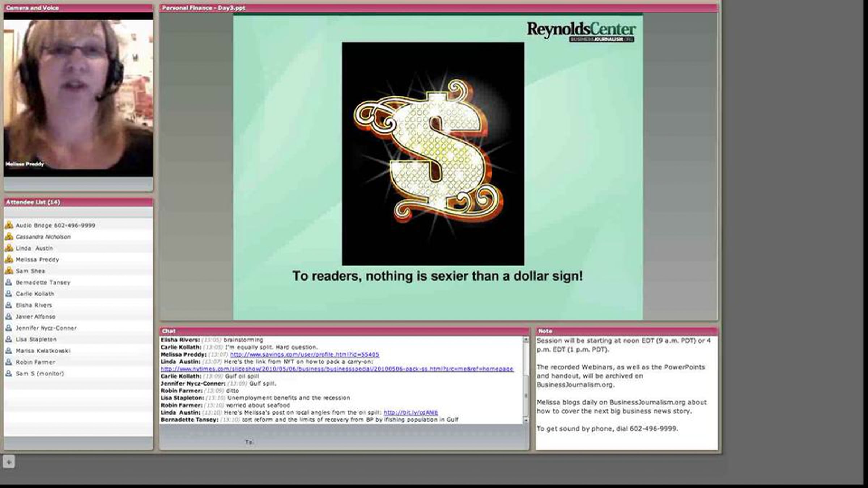Open the bit.ly link from Linda Austin
The width and height of the screenshot is (868, 488).
[x=410, y=412]
